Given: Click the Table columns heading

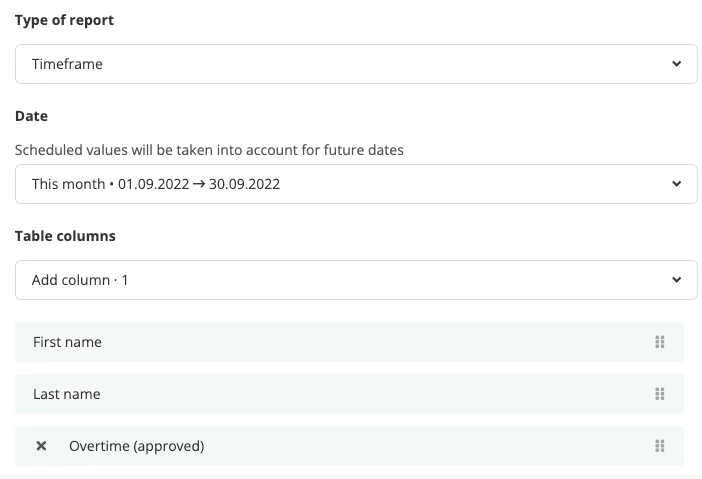Looking at the screenshot, I should tap(65, 236).
